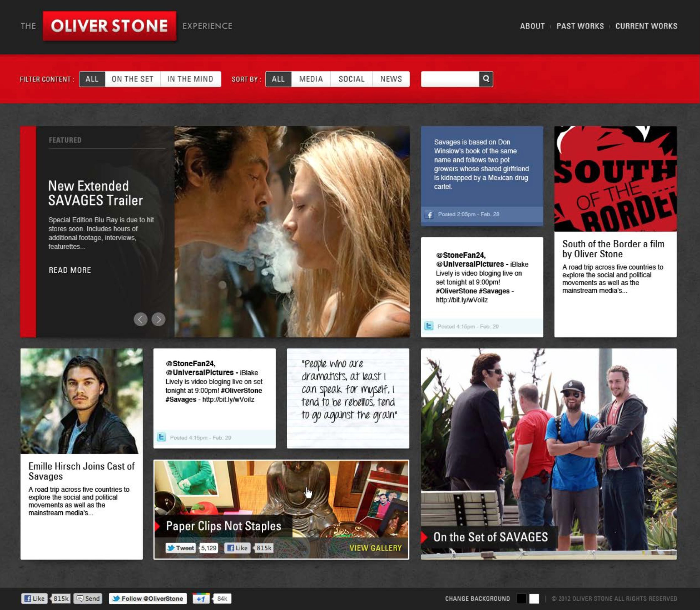Open Emille Hirsch Joins Cast article title

81,471
